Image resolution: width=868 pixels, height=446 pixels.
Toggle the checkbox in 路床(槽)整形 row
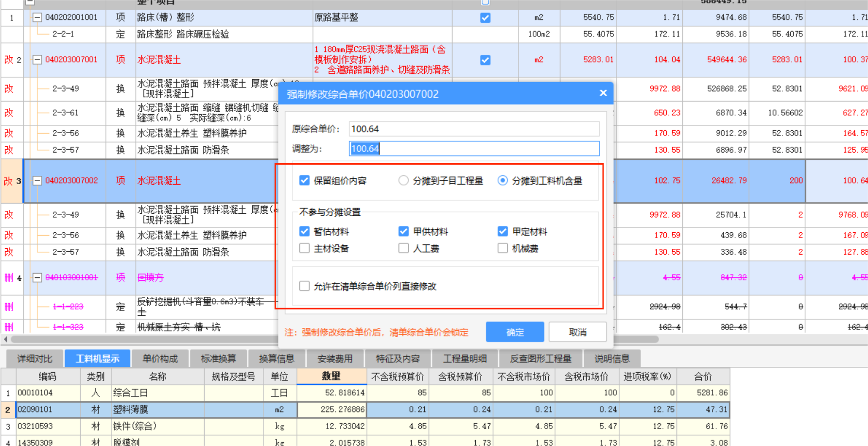click(485, 18)
